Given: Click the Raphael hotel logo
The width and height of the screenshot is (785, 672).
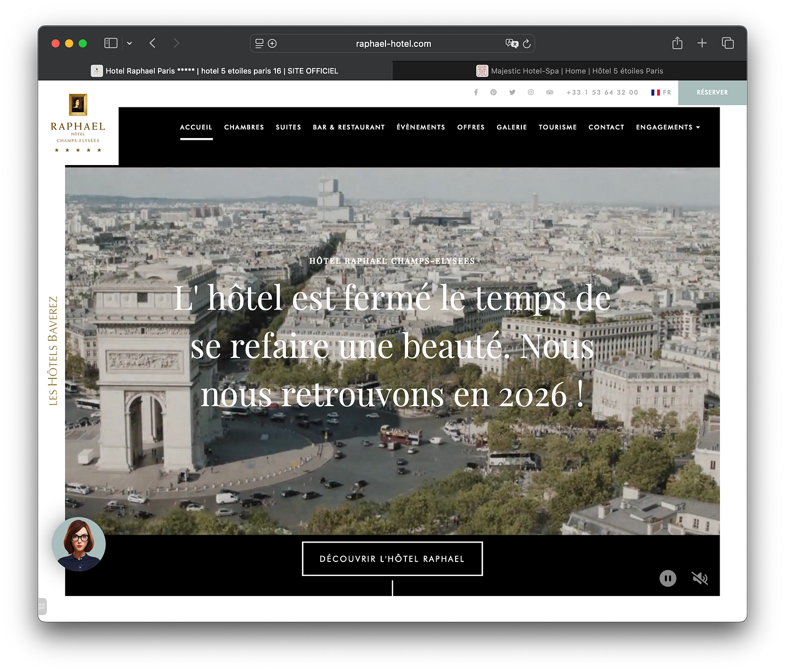Looking at the screenshot, I should coord(78,123).
